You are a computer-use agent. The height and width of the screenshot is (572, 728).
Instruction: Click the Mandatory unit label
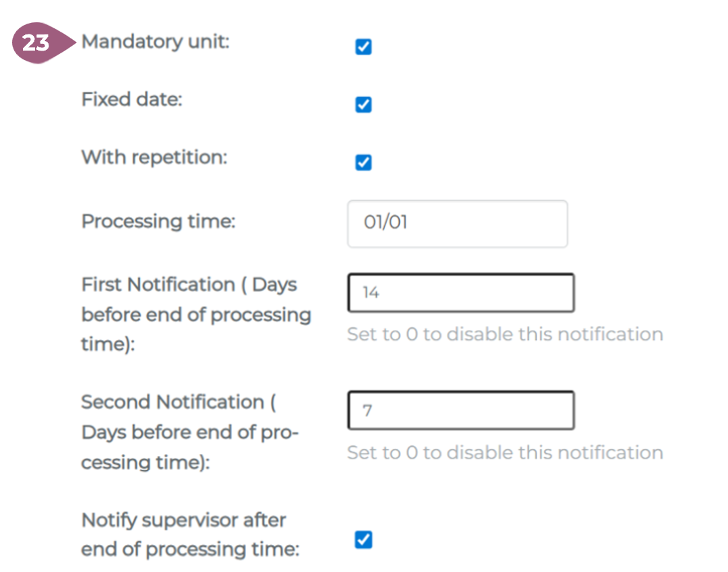tap(155, 42)
